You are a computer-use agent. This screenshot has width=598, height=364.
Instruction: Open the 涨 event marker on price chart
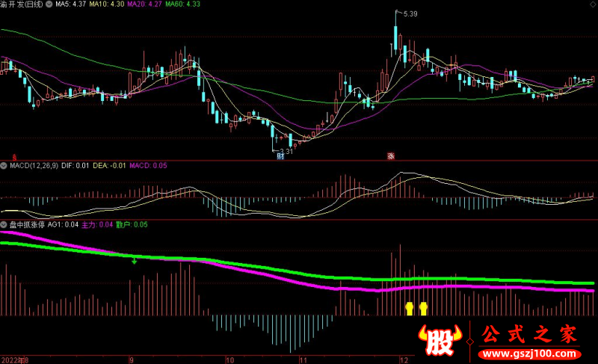click(391, 156)
